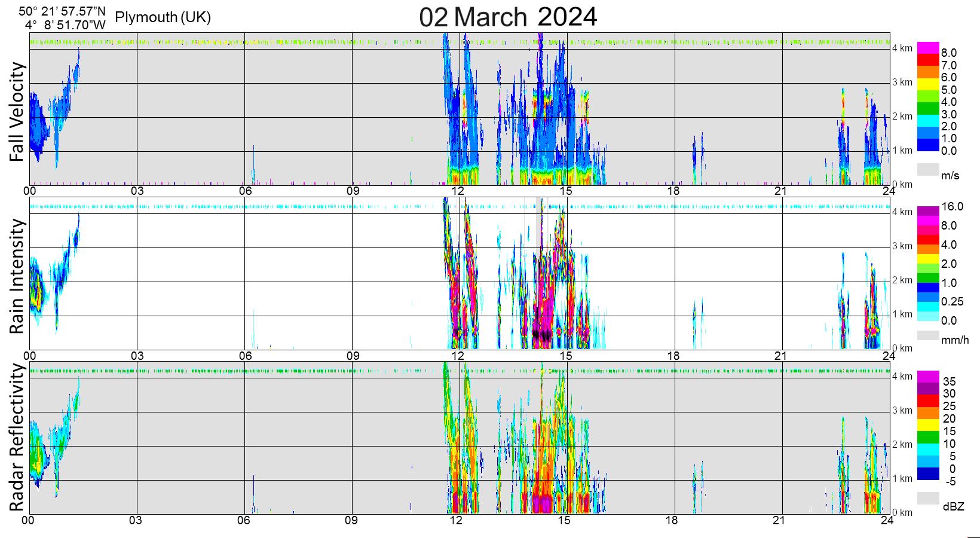
Task: Click the 00 hour label under Fall Velocity plot
Action: pos(30,191)
